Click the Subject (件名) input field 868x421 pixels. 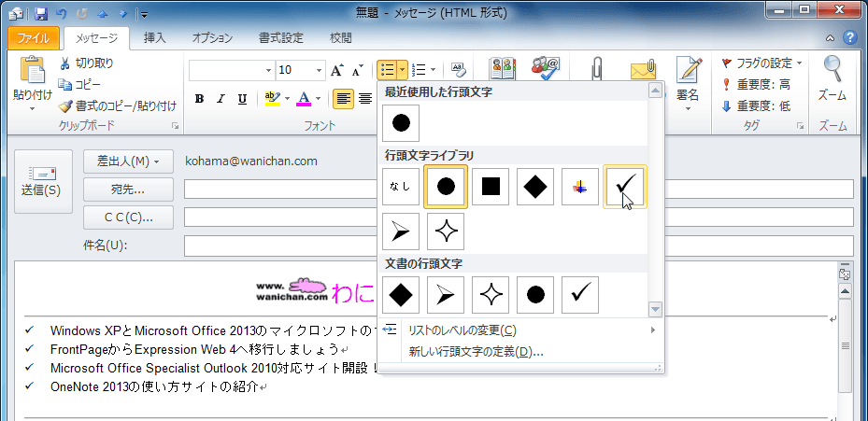pyautogui.click(x=519, y=246)
